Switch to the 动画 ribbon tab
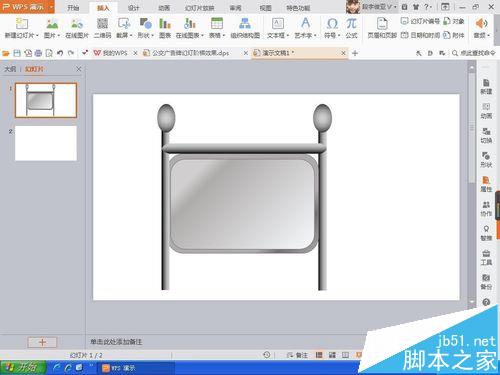The height and width of the screenshot is (375, 500). [x=164, y=8]
